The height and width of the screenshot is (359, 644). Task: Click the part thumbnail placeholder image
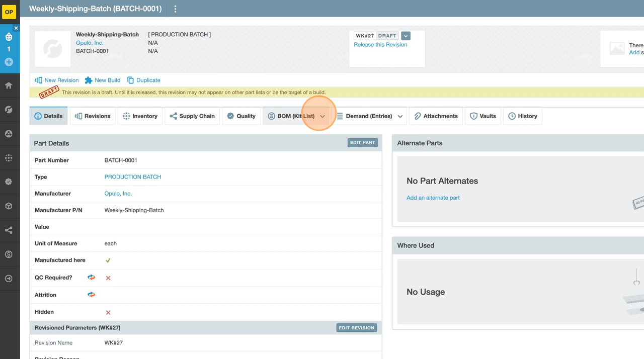coord(53,49)
